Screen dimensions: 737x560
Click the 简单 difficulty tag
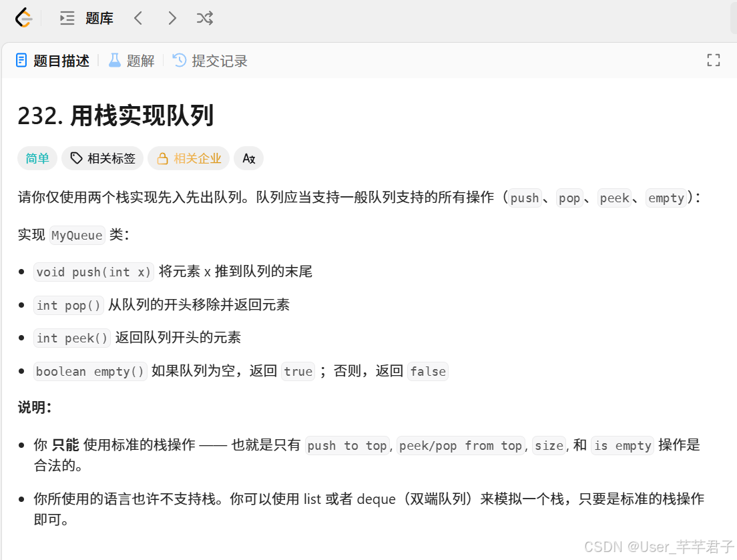click(x=37, y=158)
